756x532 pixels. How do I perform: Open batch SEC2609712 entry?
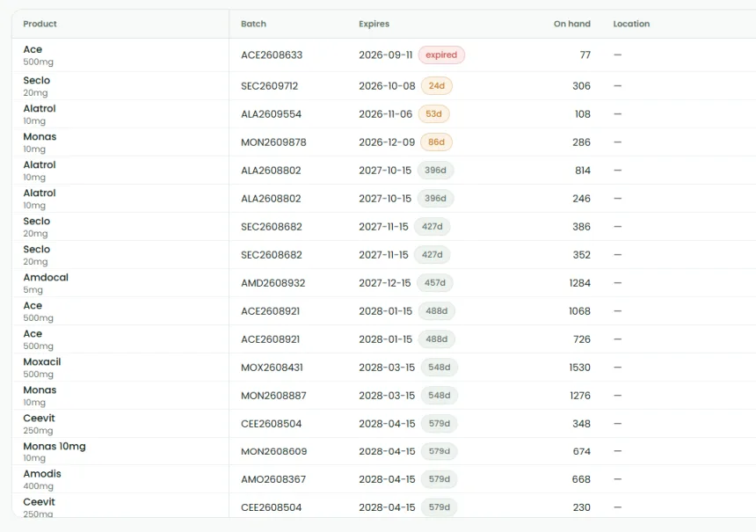[270, 86]
